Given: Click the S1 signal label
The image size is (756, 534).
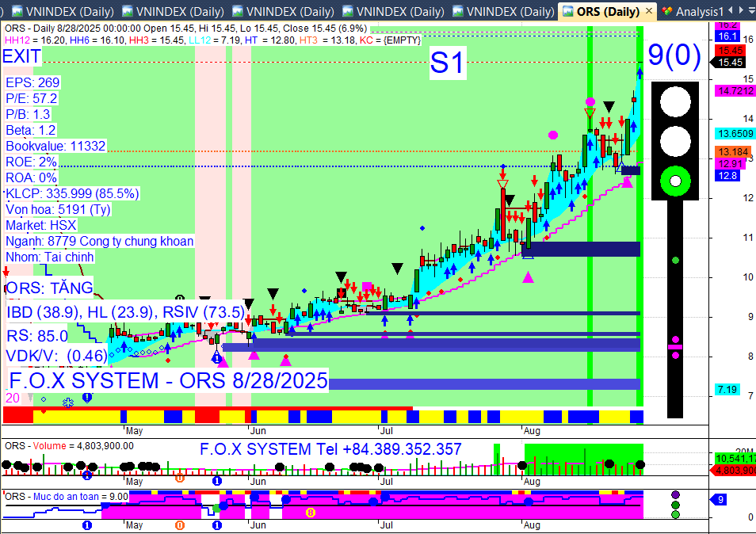Looking at the screenshot, I should (448, 63).
